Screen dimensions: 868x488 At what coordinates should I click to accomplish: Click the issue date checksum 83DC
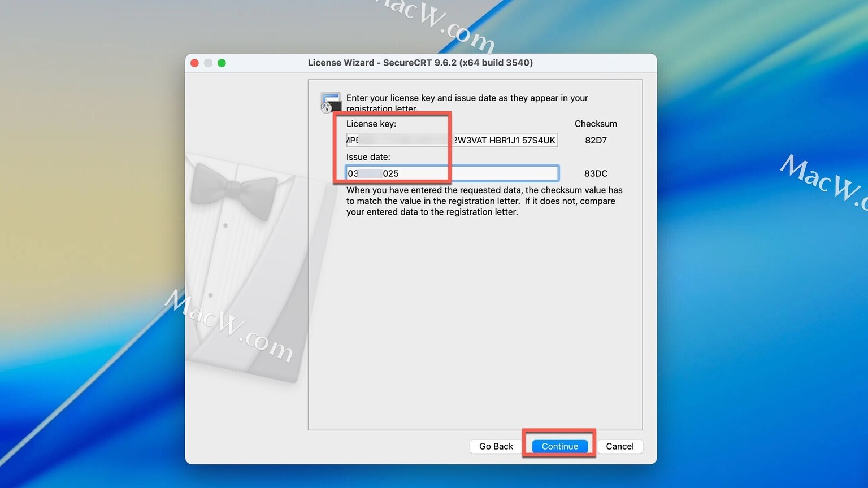(596, 173)
